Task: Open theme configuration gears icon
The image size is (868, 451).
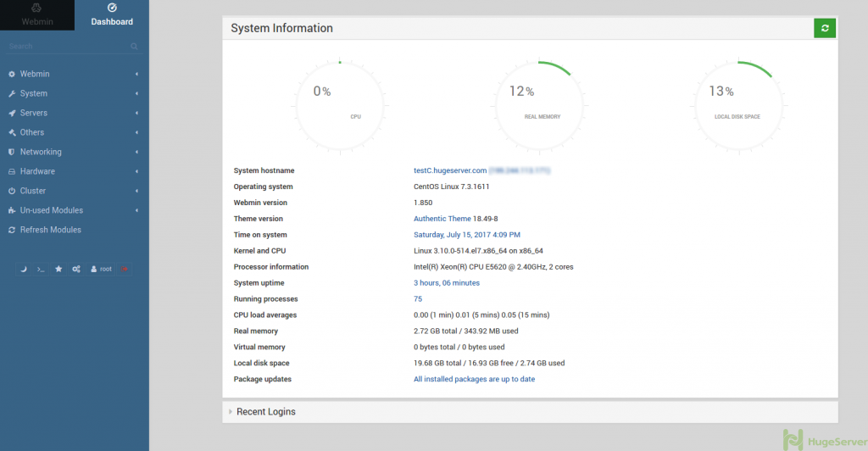Action: 76,269
